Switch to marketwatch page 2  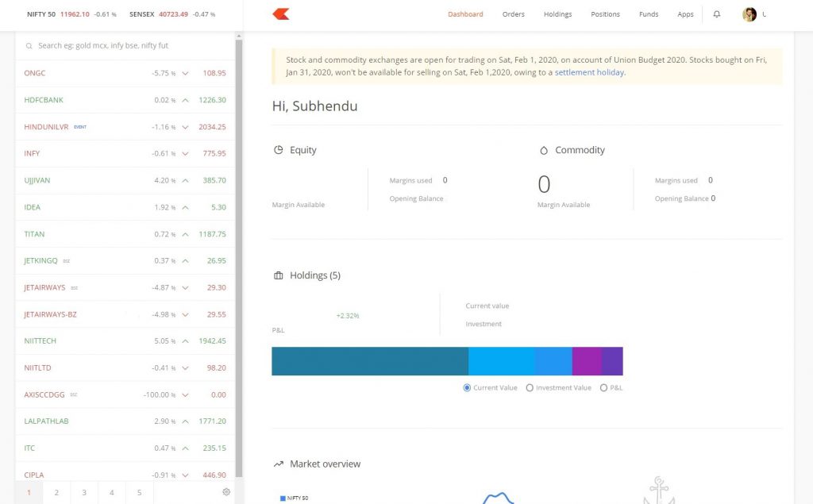[56, 493]
